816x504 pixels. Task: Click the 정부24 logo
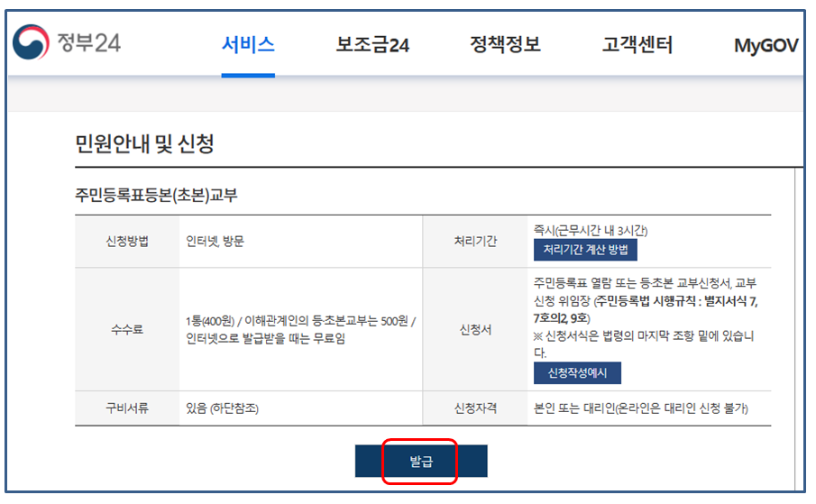(67, 42)
